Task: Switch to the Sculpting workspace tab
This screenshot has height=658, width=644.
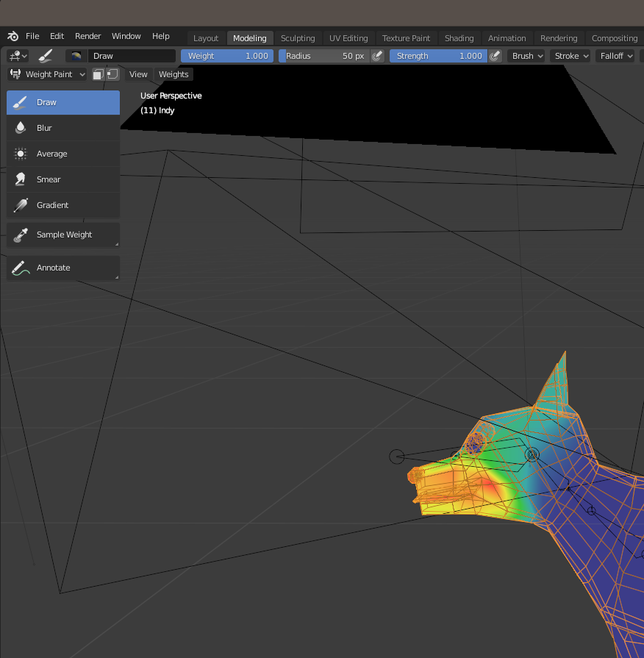Action: [298, 38]
